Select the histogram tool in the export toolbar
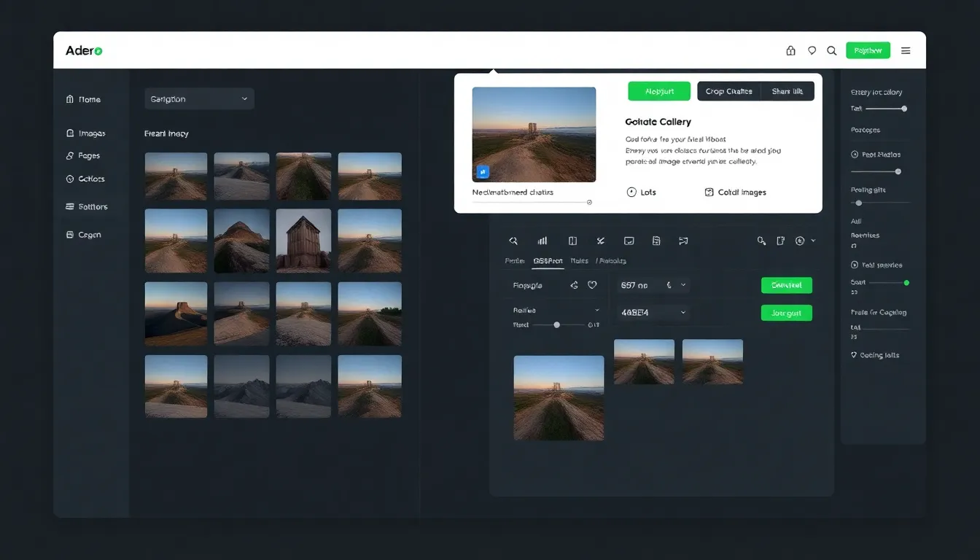This screenshot has width=980, height=560. click(542, 241)
